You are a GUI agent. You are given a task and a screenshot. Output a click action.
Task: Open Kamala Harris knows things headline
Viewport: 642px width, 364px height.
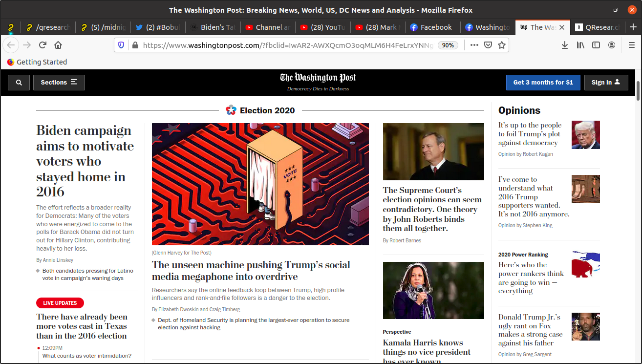click(x=427, y=351)
